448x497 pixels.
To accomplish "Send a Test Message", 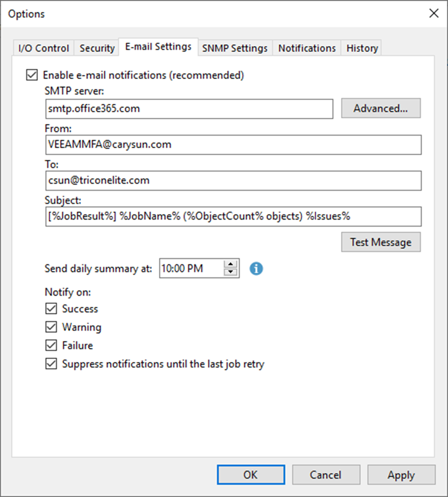I will 381,242.
